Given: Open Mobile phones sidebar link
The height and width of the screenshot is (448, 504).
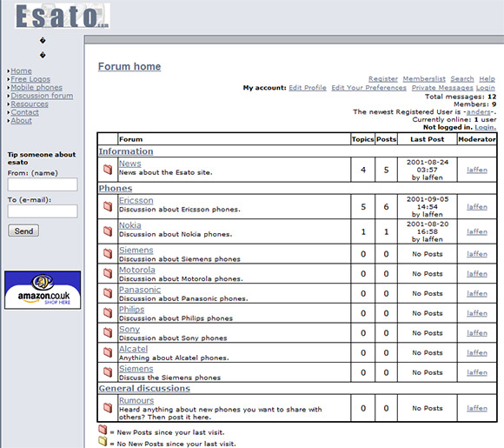Looking at the screenshot, I should [x=36, y=88].
